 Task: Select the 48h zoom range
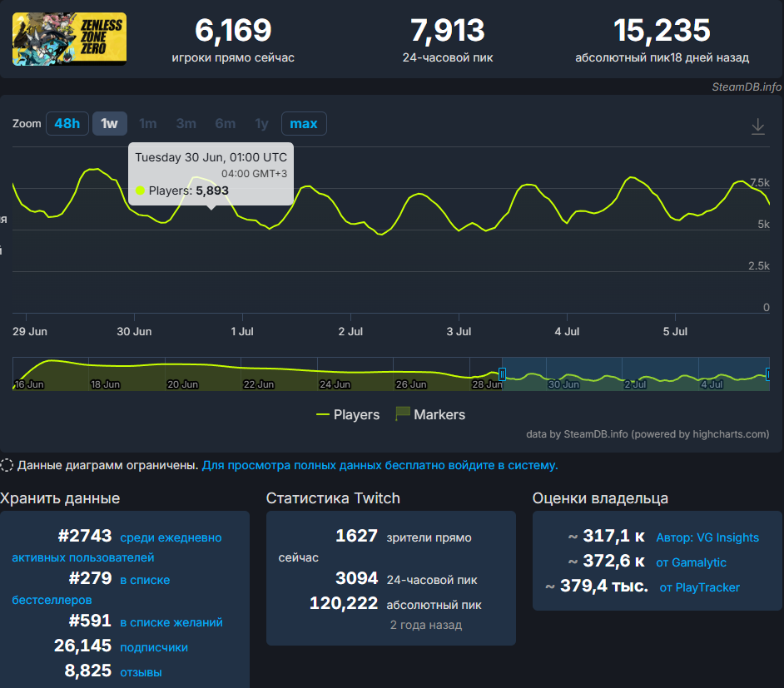point(67,123)
